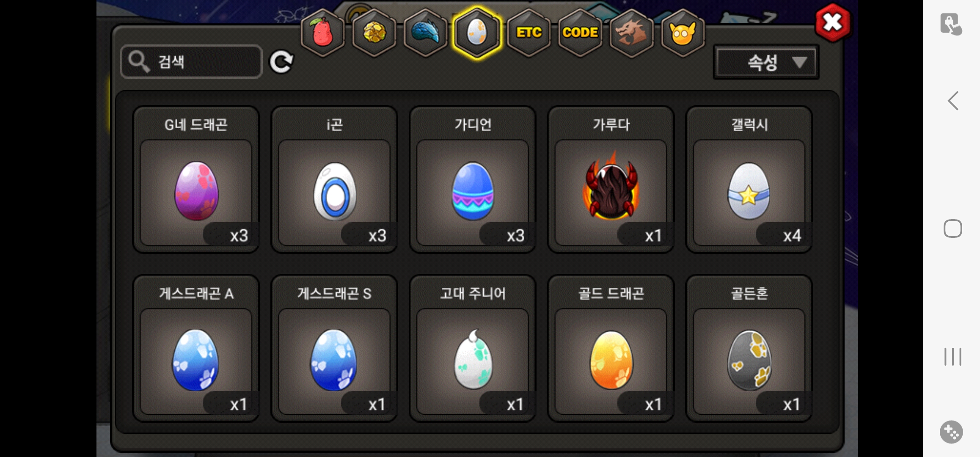This screenshot has height=457, width=980.
Task: Tap the Android back arrow
Action: pyautogui.click(x=952, y=101)
